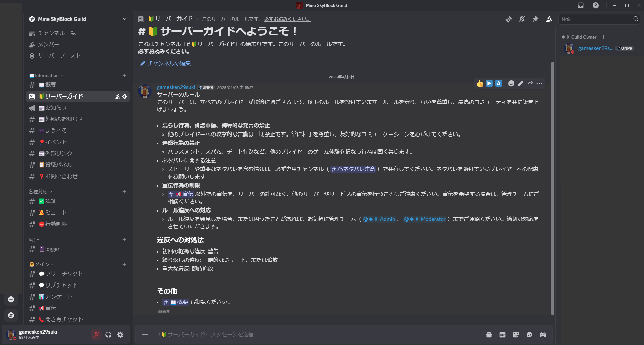Image resolution: width=644 pixels, height=345 pixels.
Task: Collapse the メイン category
Action: [42, 264]
